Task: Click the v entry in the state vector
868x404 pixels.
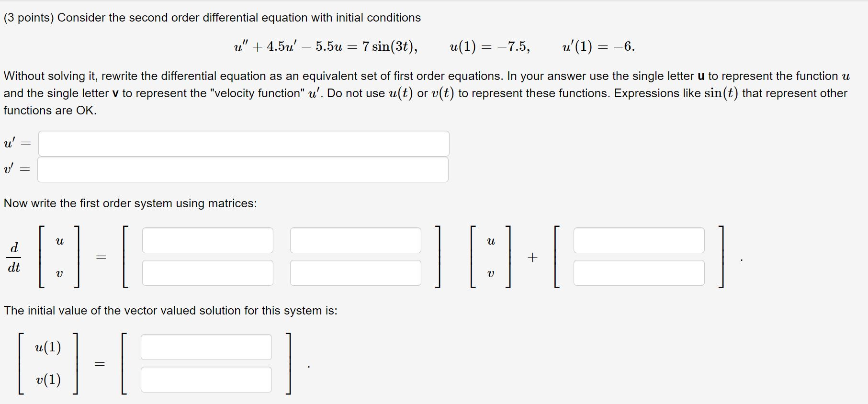Action: click(x=59, y=274)
